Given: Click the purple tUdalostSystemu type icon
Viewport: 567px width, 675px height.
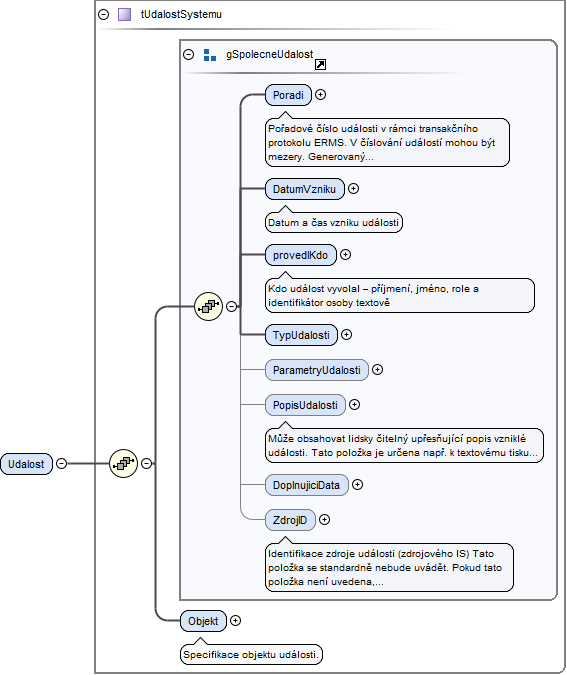Looking at the screenshot, I should pos(124,14).
